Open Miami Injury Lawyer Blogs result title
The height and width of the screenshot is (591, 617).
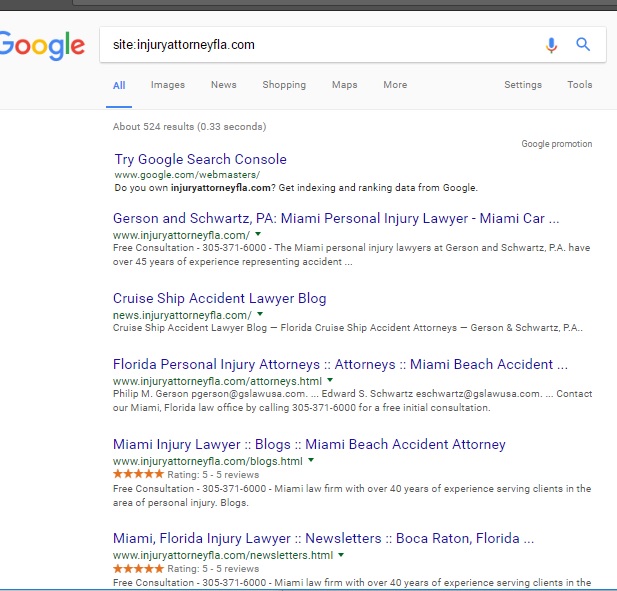pos(309,444)
